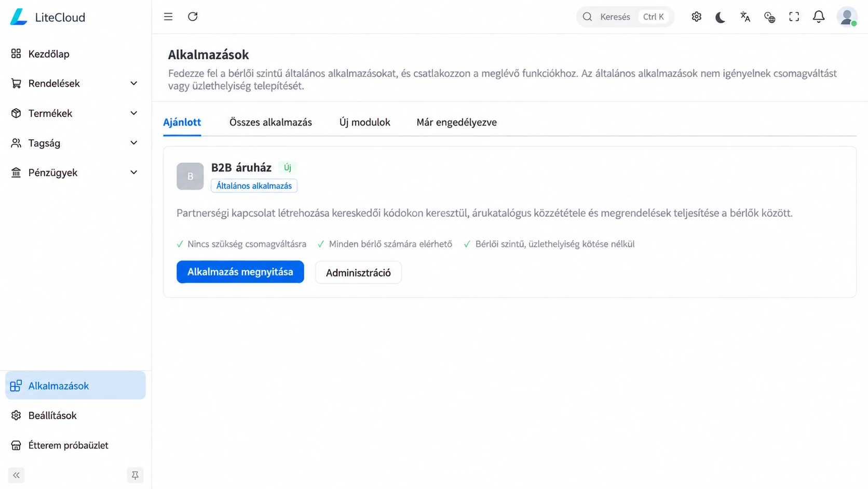Open the Új modulok tab
The height and width of the screenshot is (489, 868).
point(365,123)
